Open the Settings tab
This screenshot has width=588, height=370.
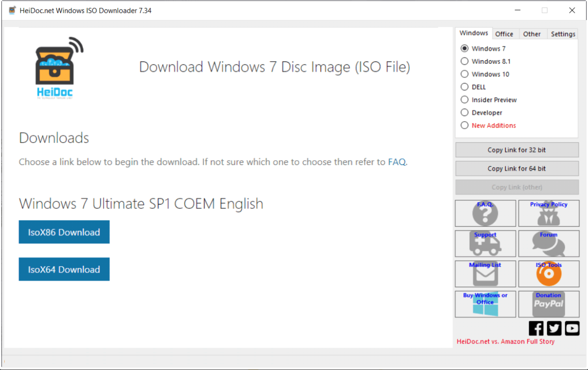pos(563,34)
